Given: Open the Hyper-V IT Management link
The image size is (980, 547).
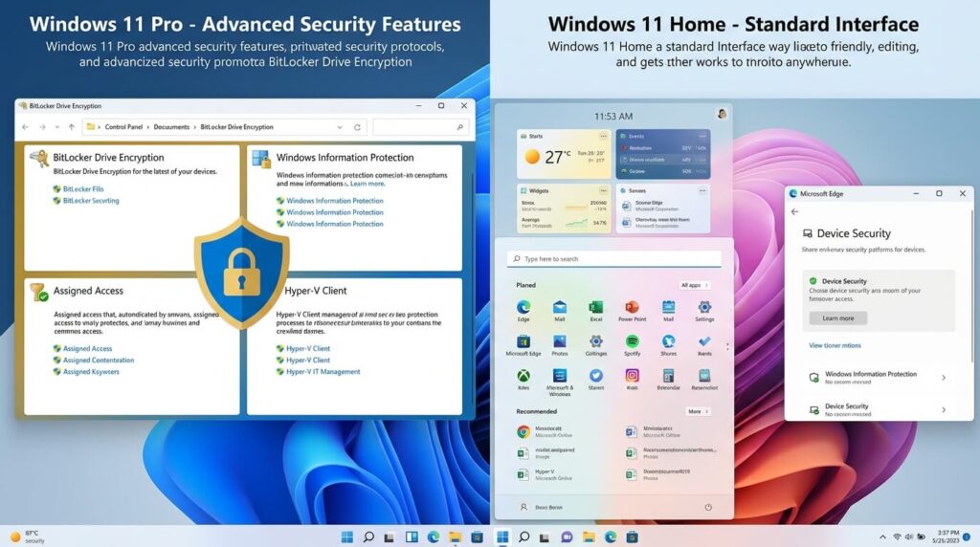Looking at the screenshot, I should pyautogui.click(x=323, y=372).
